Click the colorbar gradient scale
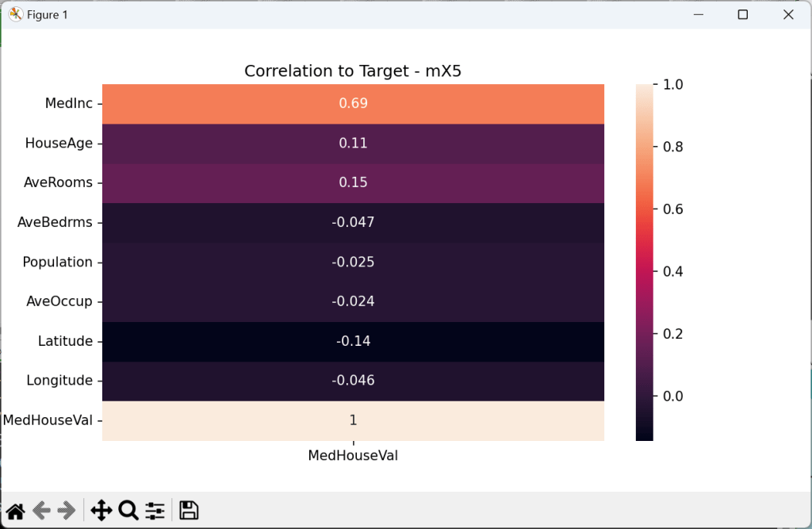This screenshot has width=812, height=529. 644,262
